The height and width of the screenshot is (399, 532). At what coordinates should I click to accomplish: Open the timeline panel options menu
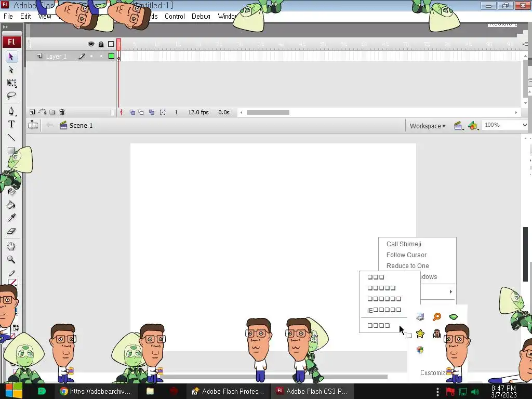click(x=525, y=44)
